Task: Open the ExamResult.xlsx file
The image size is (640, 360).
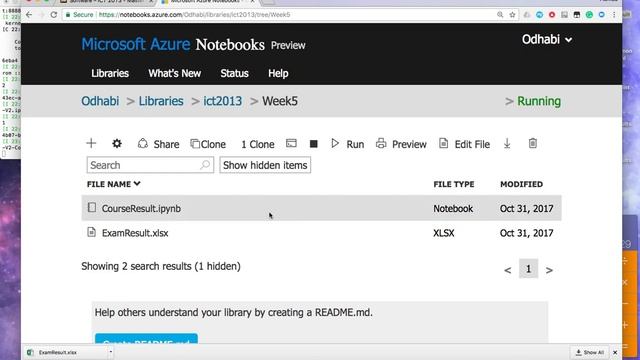Action: (135, 233)
